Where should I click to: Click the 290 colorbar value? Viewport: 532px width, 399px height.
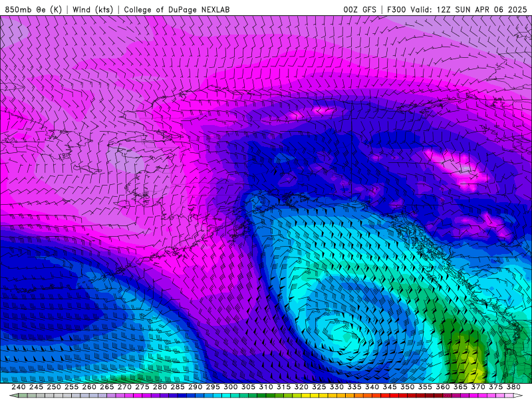pos(195,387)
